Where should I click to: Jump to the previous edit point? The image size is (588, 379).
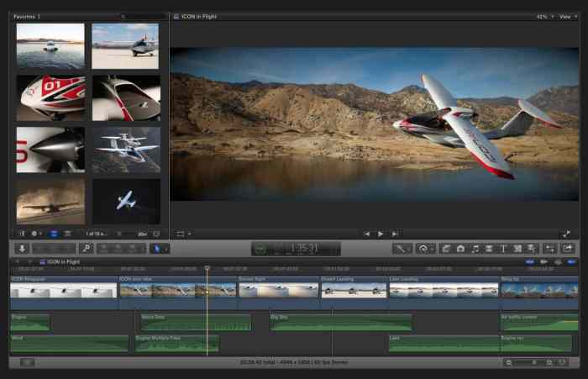(366, 234)
